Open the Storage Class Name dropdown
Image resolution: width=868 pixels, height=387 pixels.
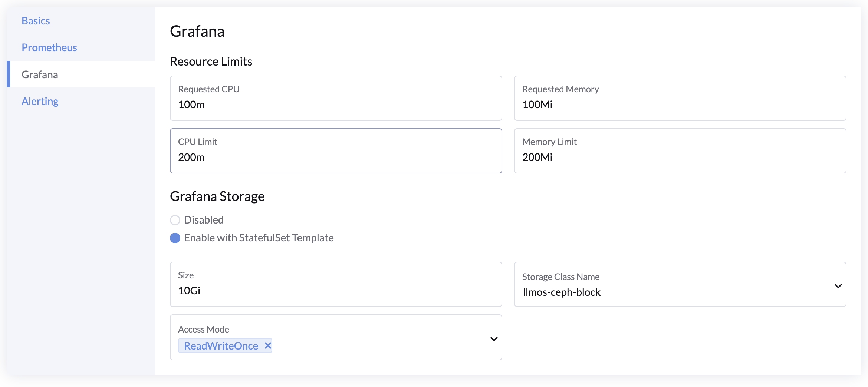[680, 284]
